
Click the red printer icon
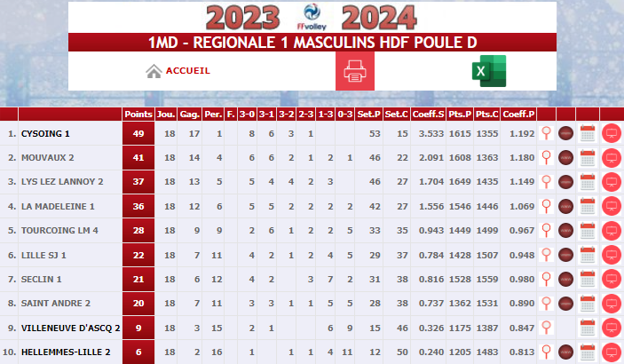(x=355, y=71)
